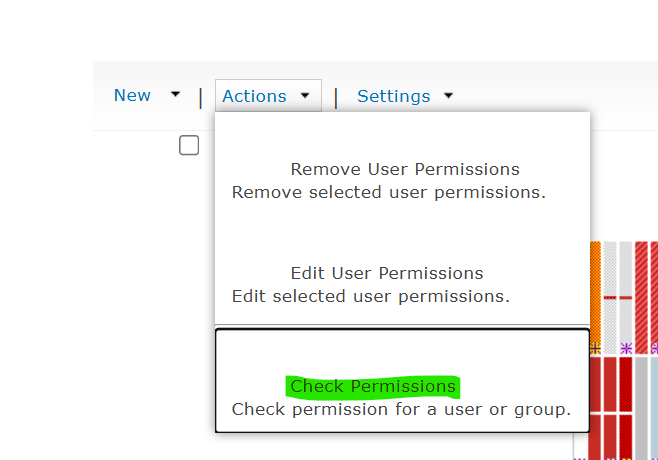The width and height of the screenshot is (658, 460).
Task: Click 'Remove selected user permissions' description text
Action: click(x=388, y=192)
